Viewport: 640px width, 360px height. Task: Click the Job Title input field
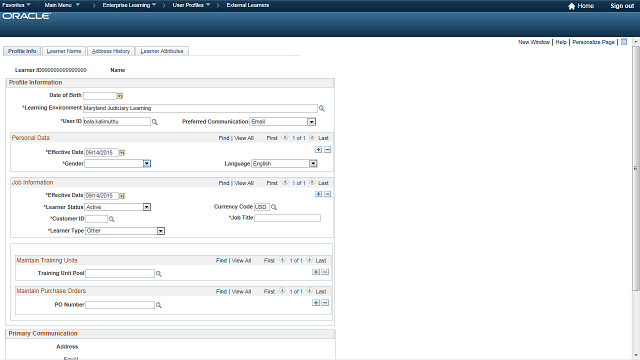(287, 218)
